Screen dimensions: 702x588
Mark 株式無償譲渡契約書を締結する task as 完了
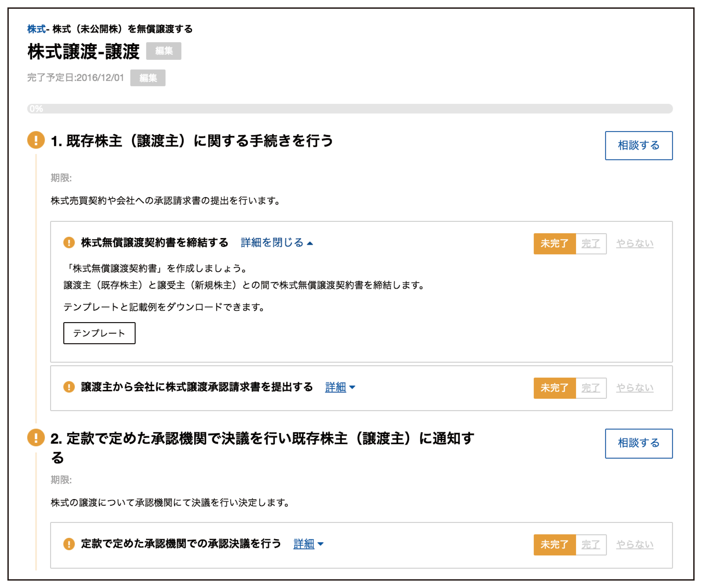pyautogui.click(x=591, y=244)
